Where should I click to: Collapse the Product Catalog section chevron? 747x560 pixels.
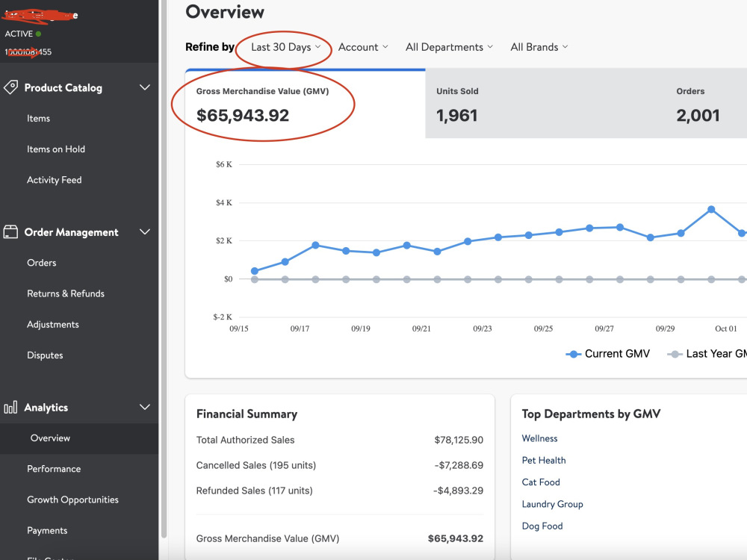[x=145, y=87]
